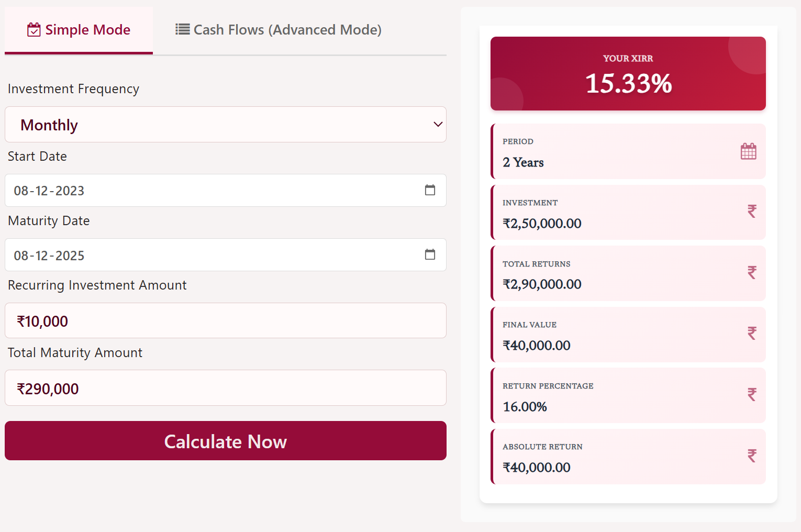Click the rupee icon on Final Value card
This screenshot has height=532, width=801.
pyautogui.click(x=752, y=334)
